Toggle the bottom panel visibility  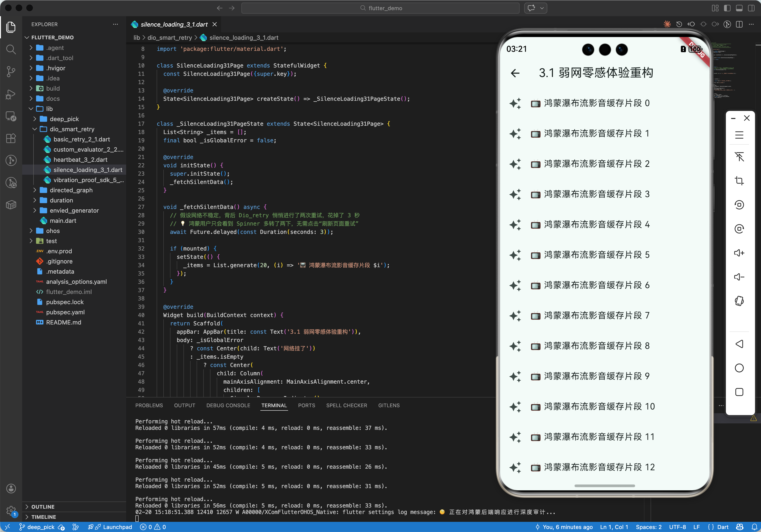click(x=739, y=8)
